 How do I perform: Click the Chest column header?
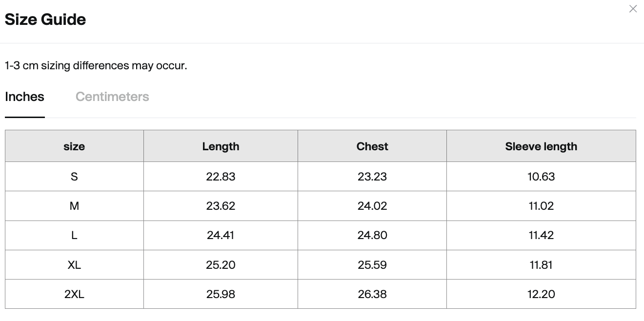coord(372,146)
